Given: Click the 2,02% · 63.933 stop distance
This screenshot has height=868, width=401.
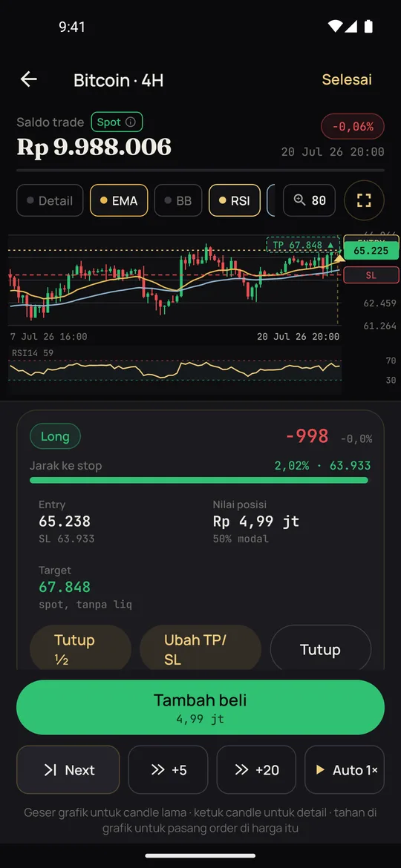Looking at the screenshot, I should click(323, 466).
